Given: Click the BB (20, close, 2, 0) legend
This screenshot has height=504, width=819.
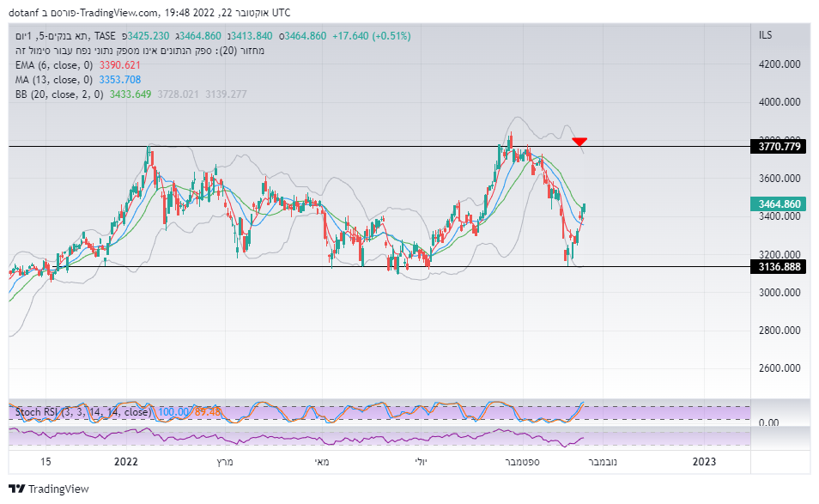Looking at the screenshot, I should [59, 94].
